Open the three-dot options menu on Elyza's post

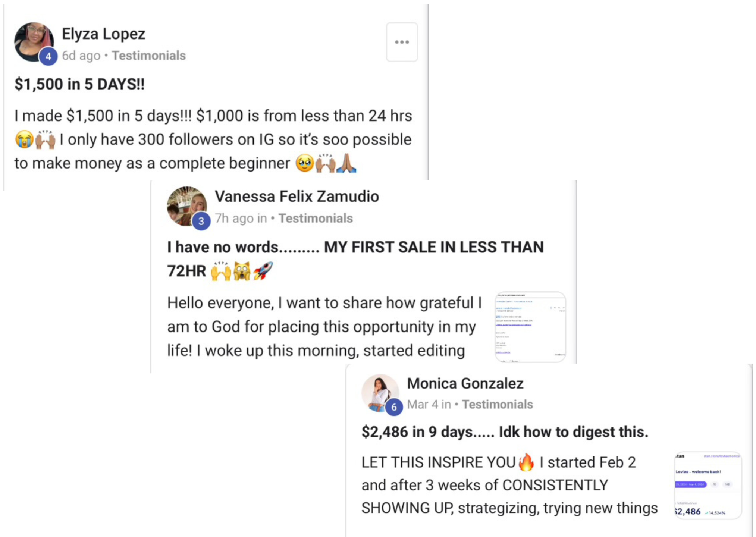pyautogui.click(x=402, y=42)
